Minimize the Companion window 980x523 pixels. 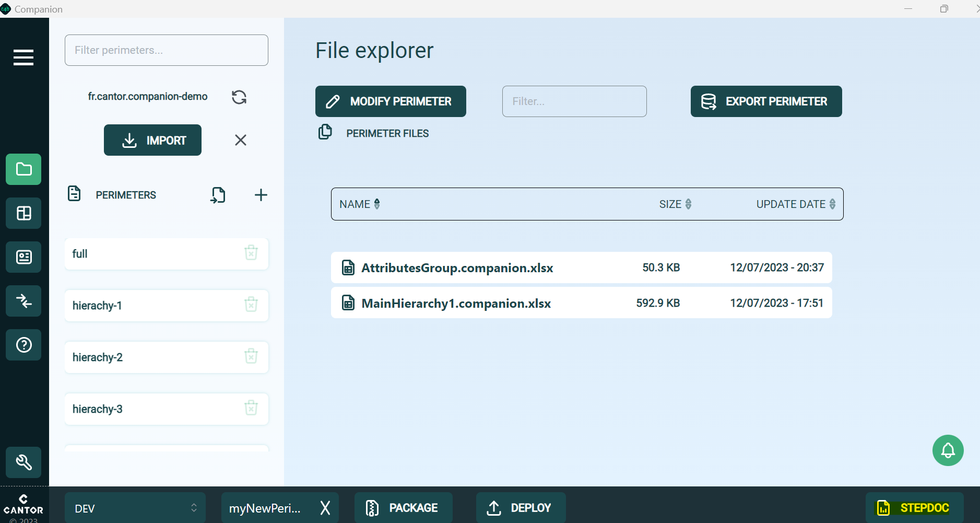(x=908, y=9)
